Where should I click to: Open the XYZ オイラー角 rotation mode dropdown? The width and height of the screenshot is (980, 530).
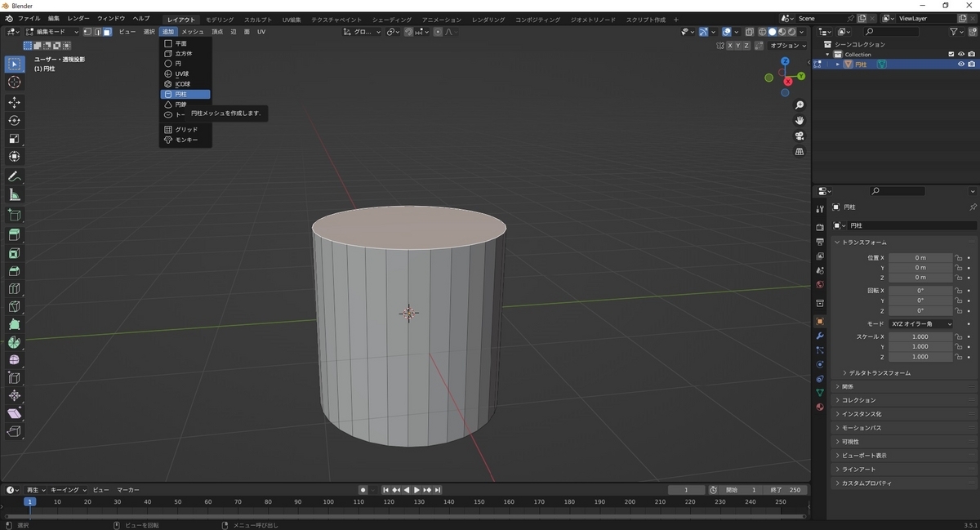click(920, 324)
